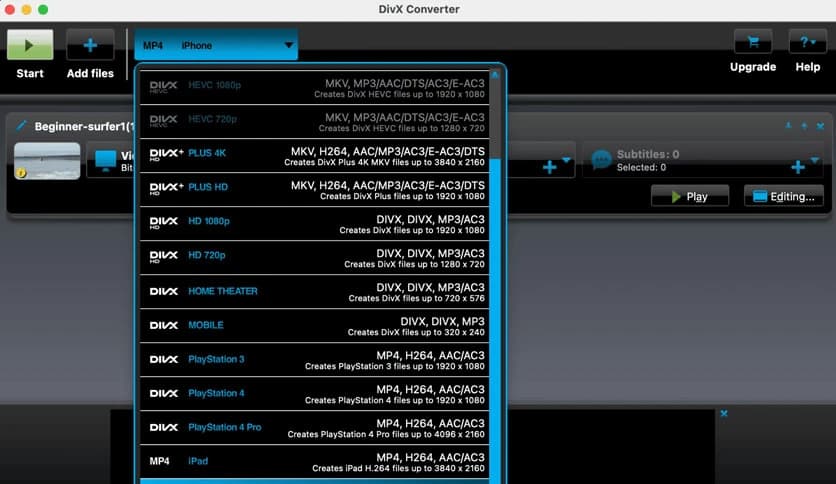Viewport: 836px width, 484px height.
Task: Select the HD 1080p DivX profile
Action: point(320,223)
